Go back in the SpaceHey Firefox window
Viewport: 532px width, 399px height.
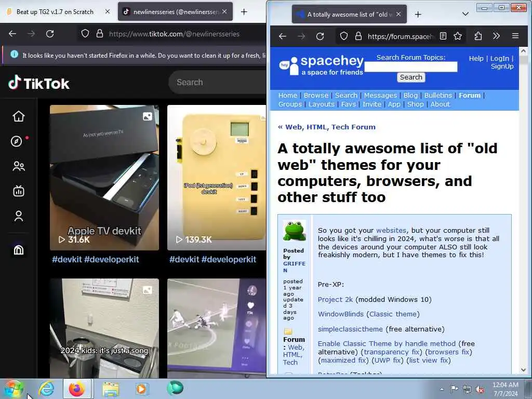[x=283, y=36]
